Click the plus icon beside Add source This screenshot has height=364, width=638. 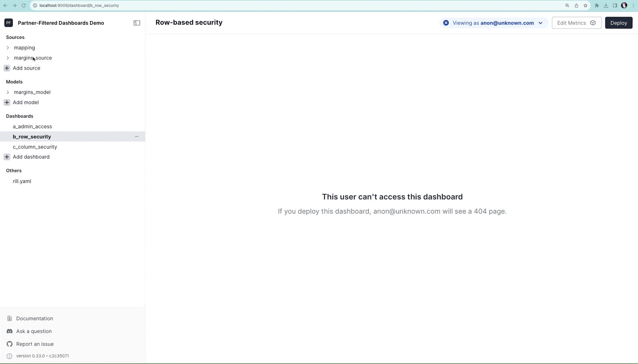7,68
